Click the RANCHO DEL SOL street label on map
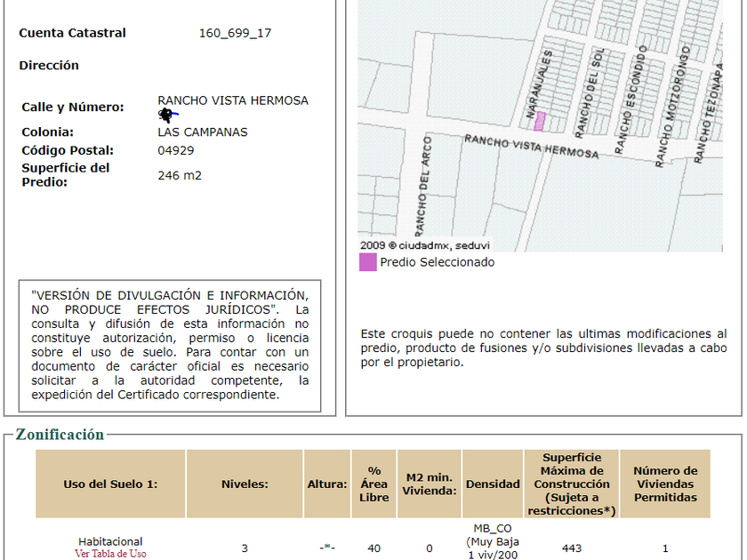747x560 pixels. coord(590,92)
